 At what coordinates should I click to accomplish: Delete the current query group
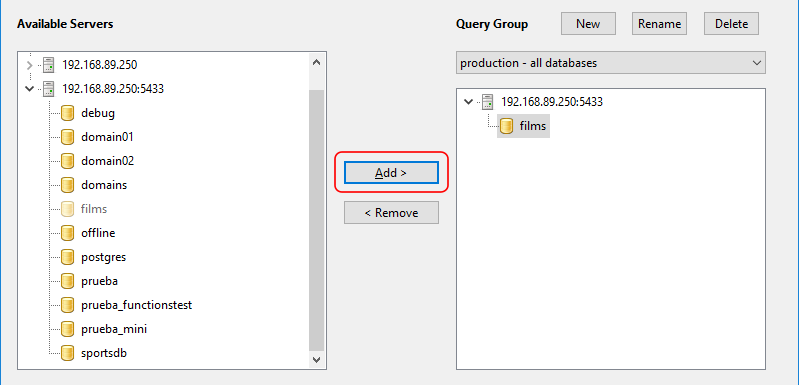click(x=731, y=24)
